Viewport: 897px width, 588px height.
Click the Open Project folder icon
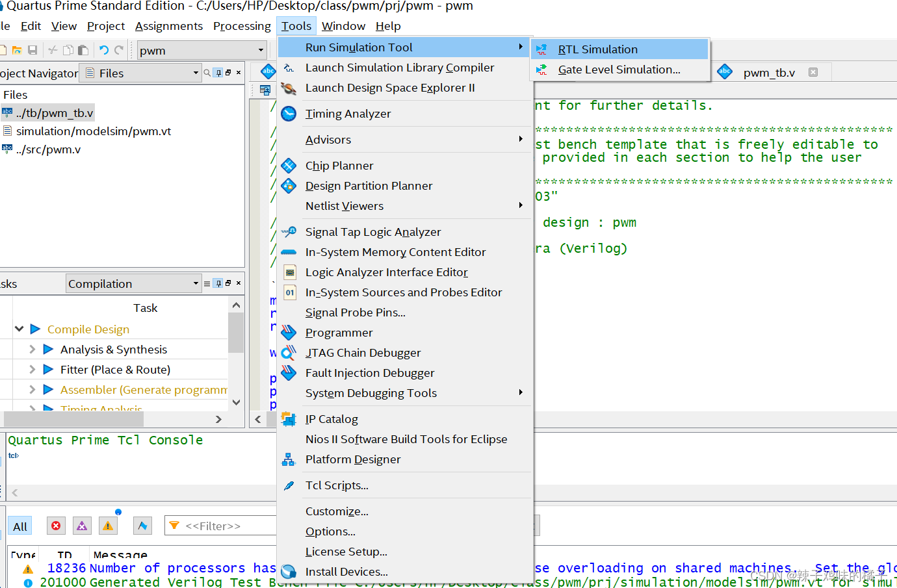tap(17, 50)
